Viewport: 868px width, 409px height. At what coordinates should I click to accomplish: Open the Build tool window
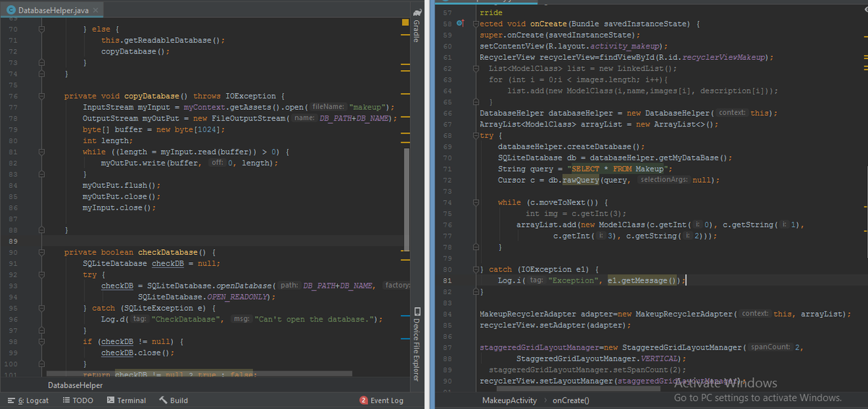click(x=174, y=400)
